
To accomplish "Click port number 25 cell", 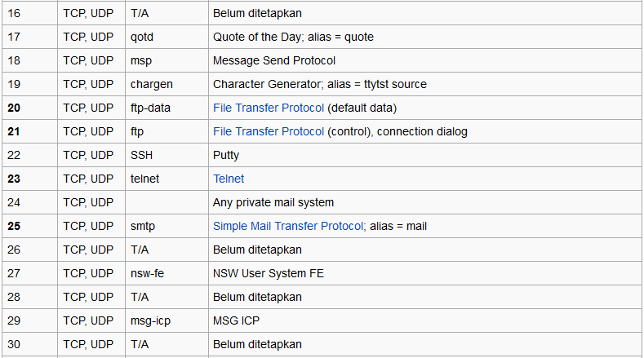I will (x=14, y=226).
